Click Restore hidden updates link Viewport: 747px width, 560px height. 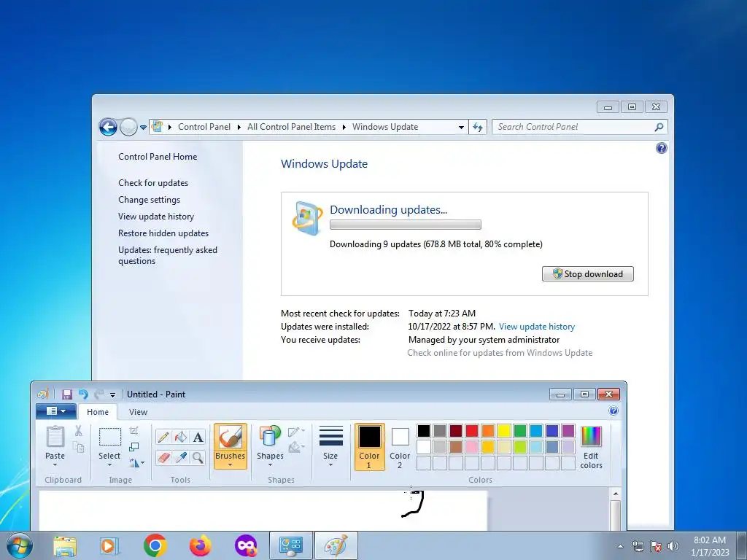coord(163,233)
